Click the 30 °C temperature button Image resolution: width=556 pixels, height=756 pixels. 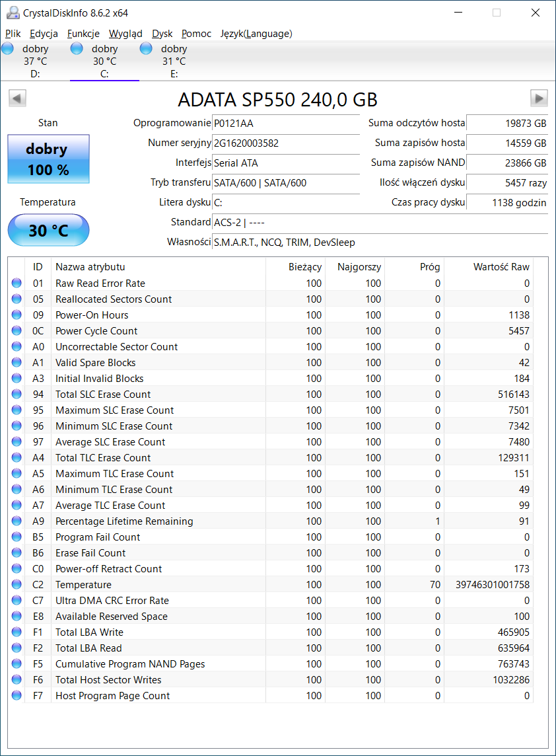pyautogui.click(x=48, y=231)
